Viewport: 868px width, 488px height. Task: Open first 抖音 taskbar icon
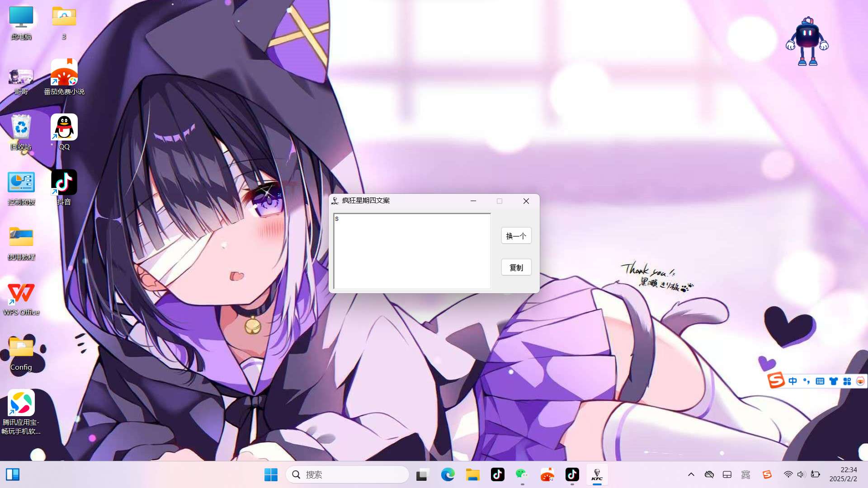pyautogui.click(x=498, y=474)
